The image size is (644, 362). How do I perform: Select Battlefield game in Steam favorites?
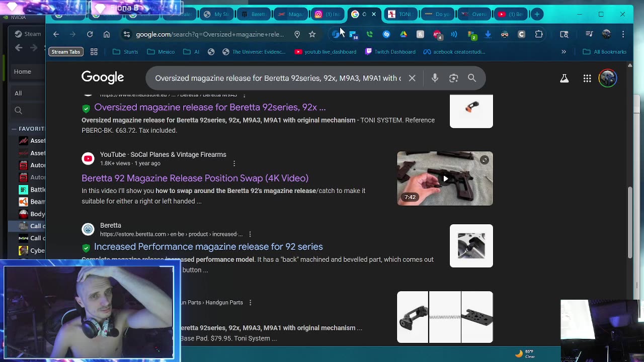[32, 190]
